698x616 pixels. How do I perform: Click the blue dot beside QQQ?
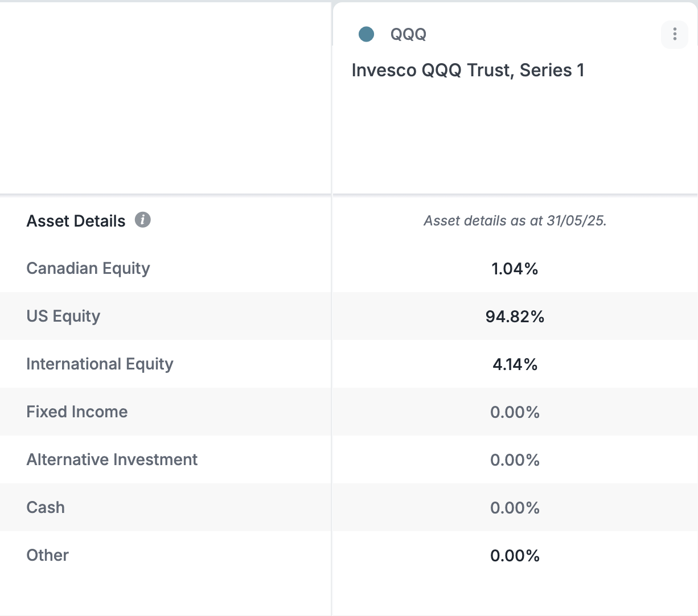coord(366,34)
